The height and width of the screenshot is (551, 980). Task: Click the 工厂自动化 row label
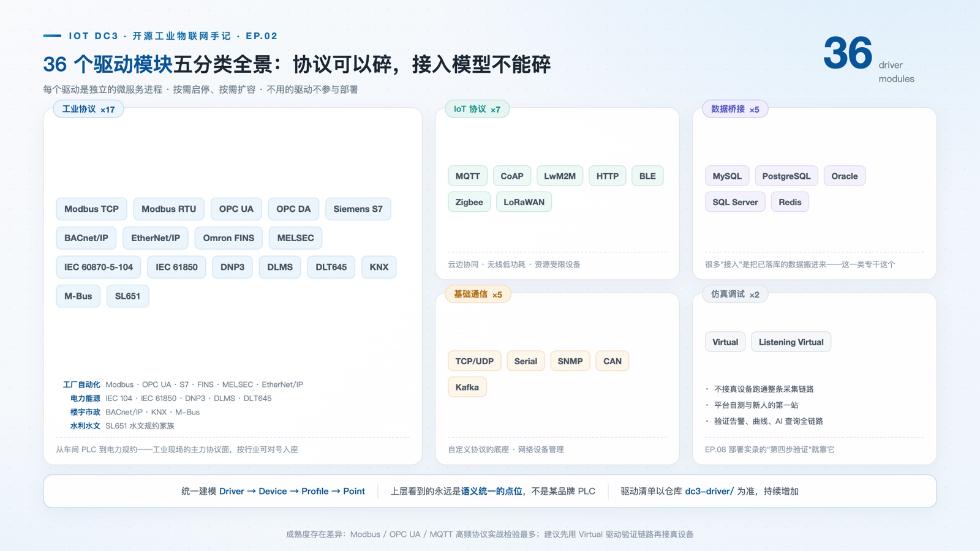(x=81, y=384)
